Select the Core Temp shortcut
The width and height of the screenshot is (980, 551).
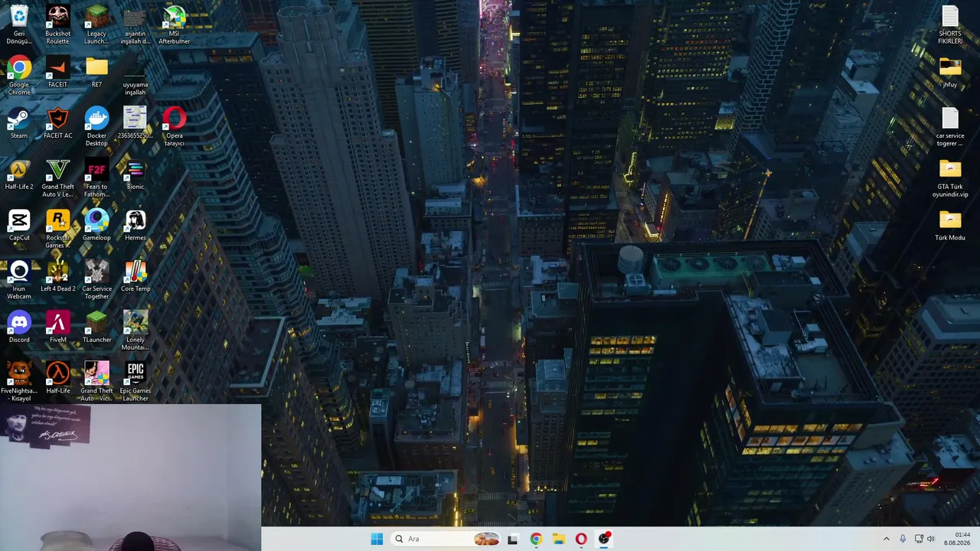coord(135,276)
